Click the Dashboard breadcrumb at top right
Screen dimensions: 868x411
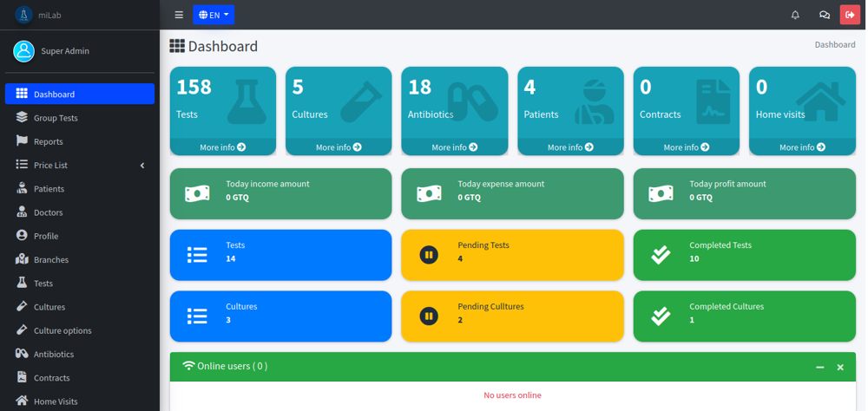pos(834,44)
